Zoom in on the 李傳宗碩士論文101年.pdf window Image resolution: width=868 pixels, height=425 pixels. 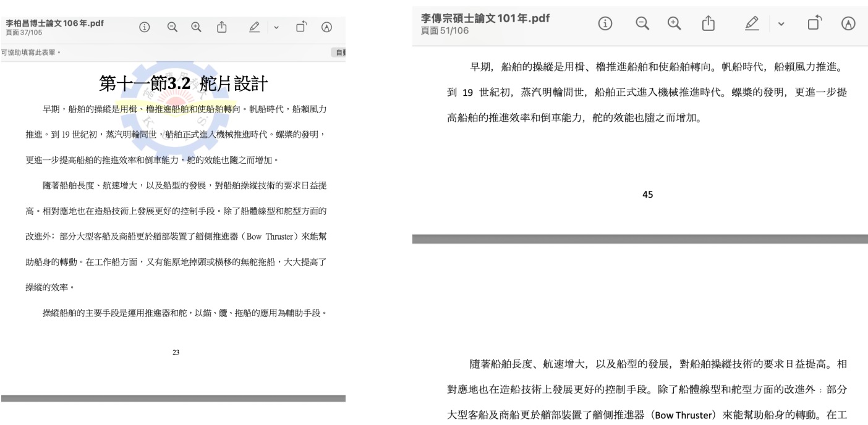674,23
